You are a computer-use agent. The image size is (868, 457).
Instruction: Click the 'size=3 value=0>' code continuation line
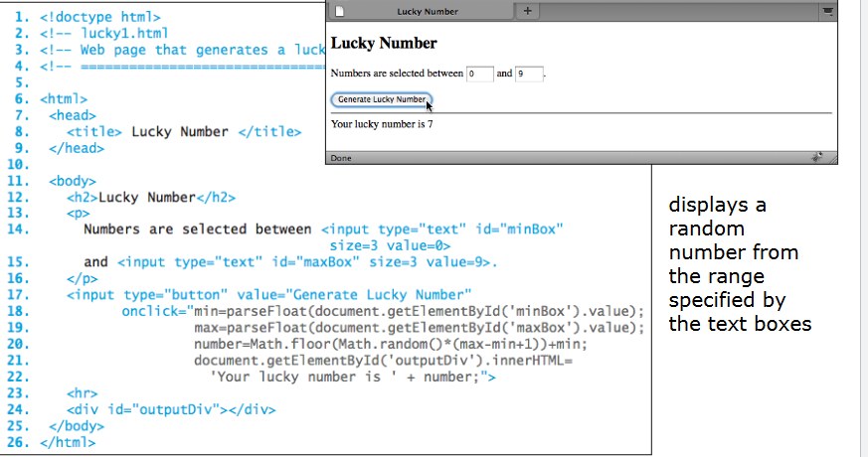click(x=391, y=245)
